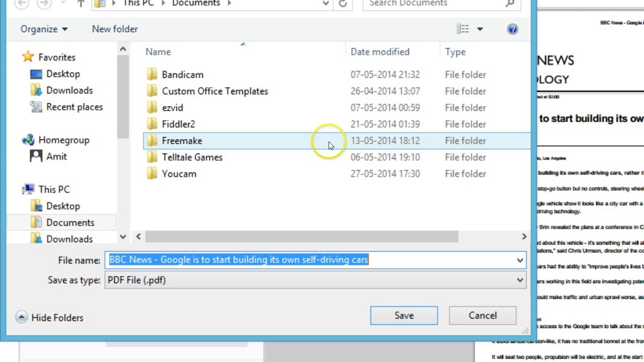Open Desktop under This PC
Screen dimensions: 644x362
[63, 206]
